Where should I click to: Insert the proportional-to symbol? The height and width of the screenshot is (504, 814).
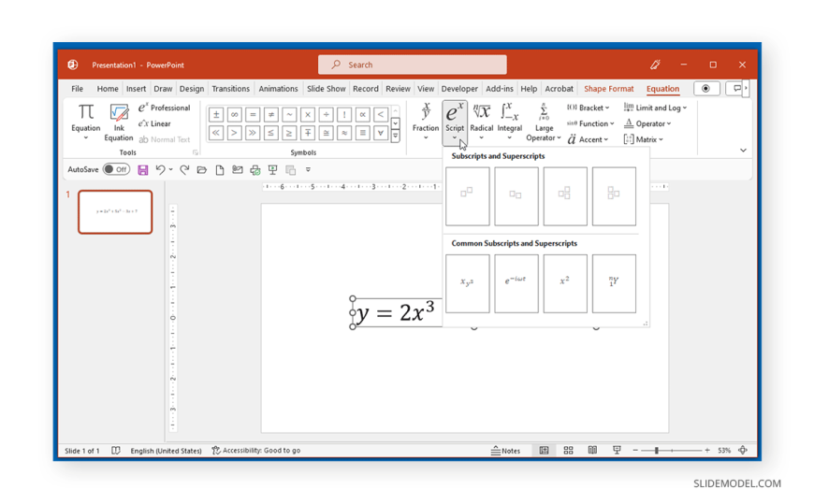(x=363, y=115)
